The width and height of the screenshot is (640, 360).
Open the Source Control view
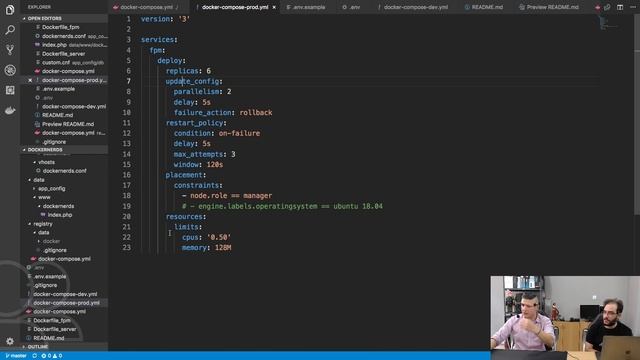[x=10, y=50]
